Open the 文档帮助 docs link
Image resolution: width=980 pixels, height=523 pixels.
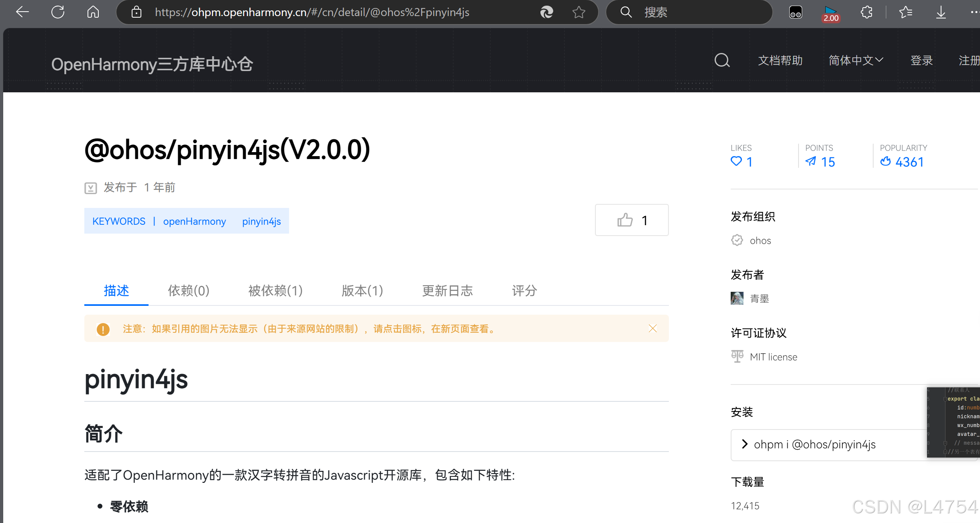[780, 61]
